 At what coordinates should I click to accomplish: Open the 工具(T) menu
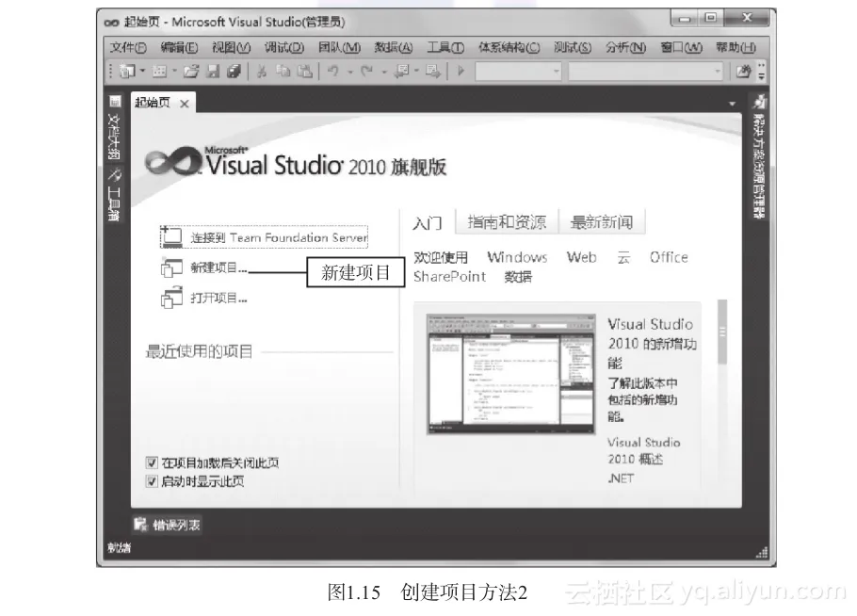[445, 47]
